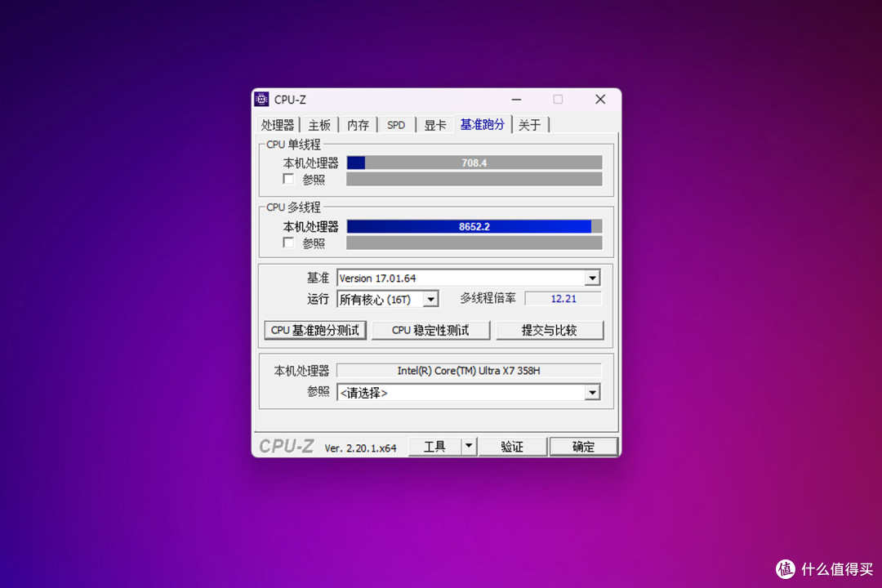
Task: Close the CPU-Z window
Action: pyautogui.click(x=600, y=100)
